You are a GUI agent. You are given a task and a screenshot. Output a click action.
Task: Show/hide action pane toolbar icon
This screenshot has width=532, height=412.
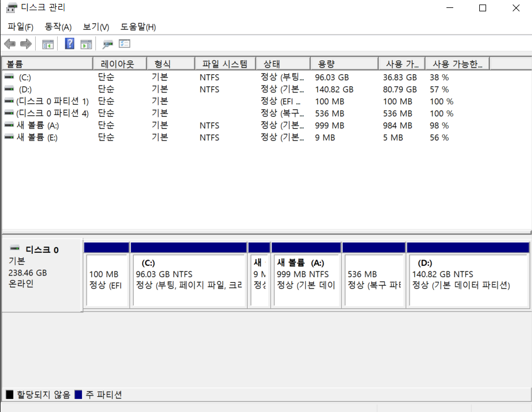86,44
